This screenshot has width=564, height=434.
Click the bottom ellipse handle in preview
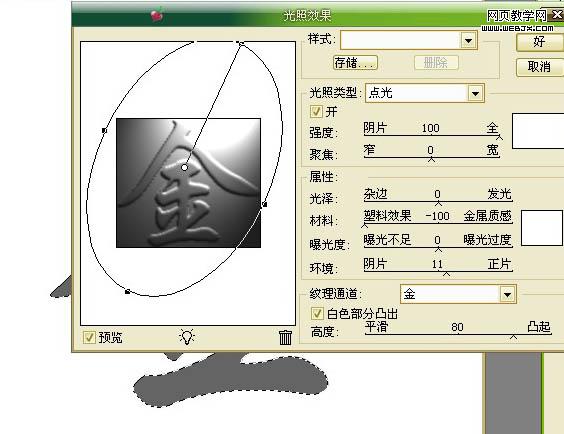pos(127,292)
